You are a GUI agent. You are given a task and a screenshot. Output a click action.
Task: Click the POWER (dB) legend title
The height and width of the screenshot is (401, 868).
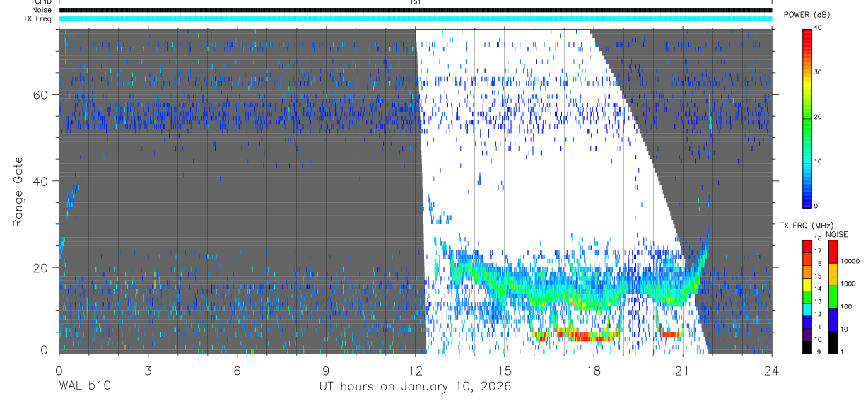807,15
